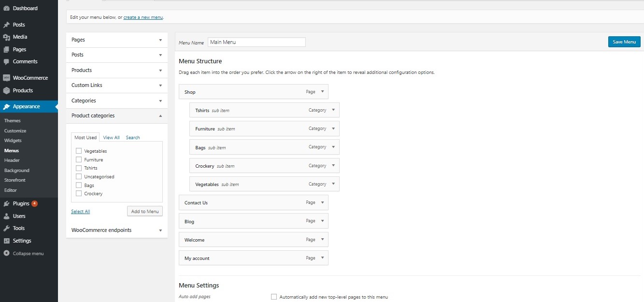Open the Storefront submenu item
This screenshot has width=644, height=302.
pyautogui.click(x=15, y=180)
